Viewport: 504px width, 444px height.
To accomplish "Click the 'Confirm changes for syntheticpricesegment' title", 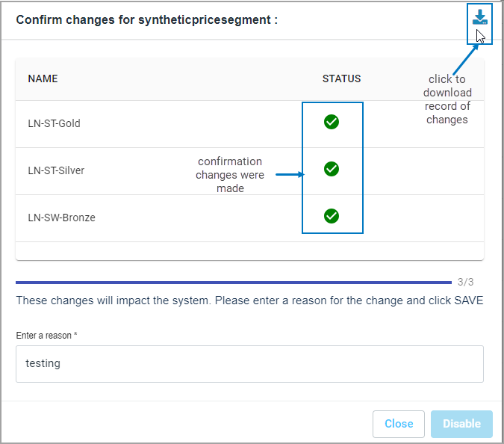I will 146,20.
